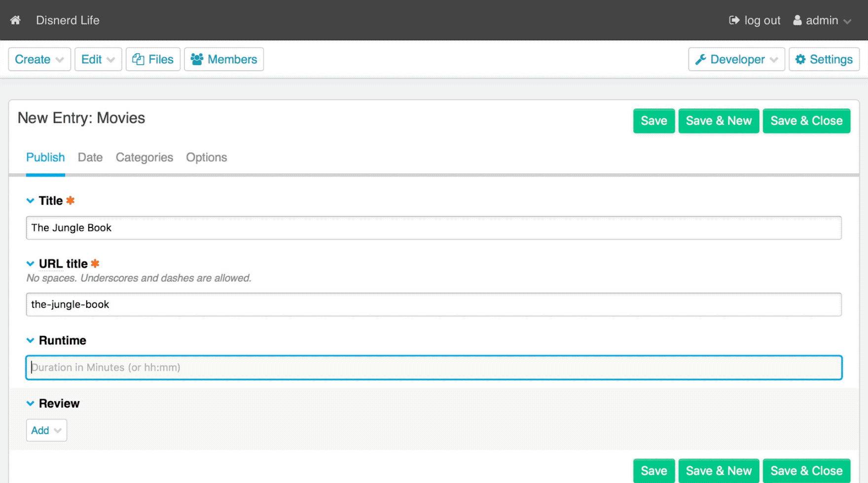Collapse the URL title field section
868x483 pixels.
tap(30, 264)
